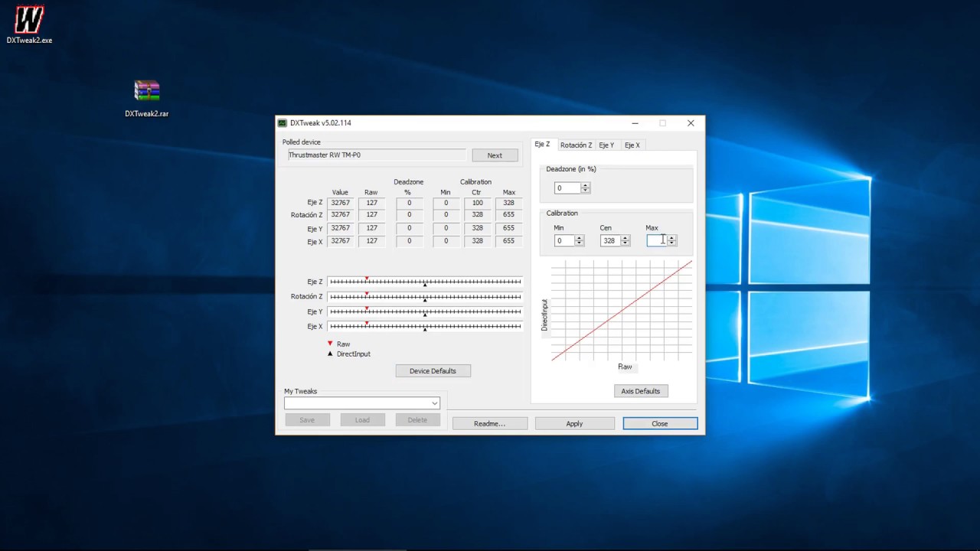Click the Rotación Z axis position bar

(425, 297)
